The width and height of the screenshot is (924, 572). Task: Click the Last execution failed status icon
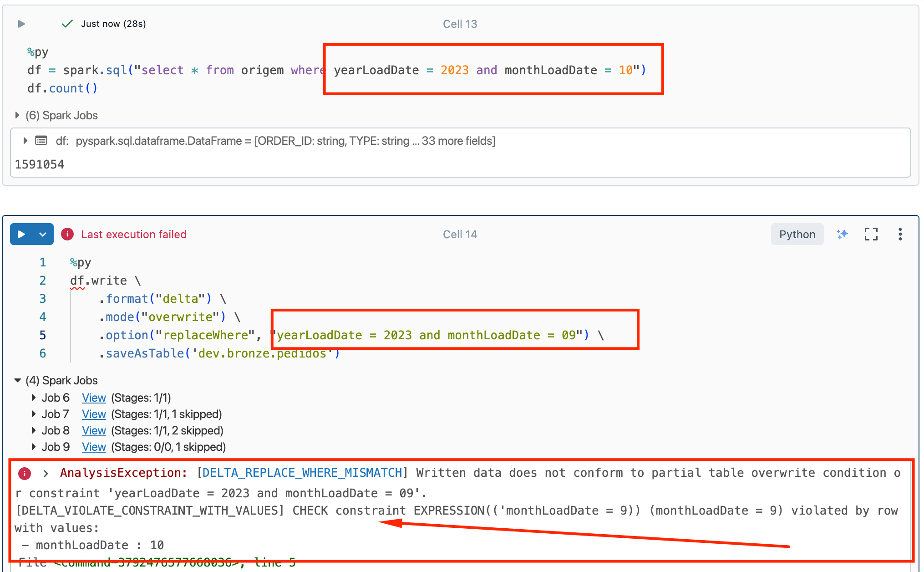pyautogui.click(x=67, y=234)
